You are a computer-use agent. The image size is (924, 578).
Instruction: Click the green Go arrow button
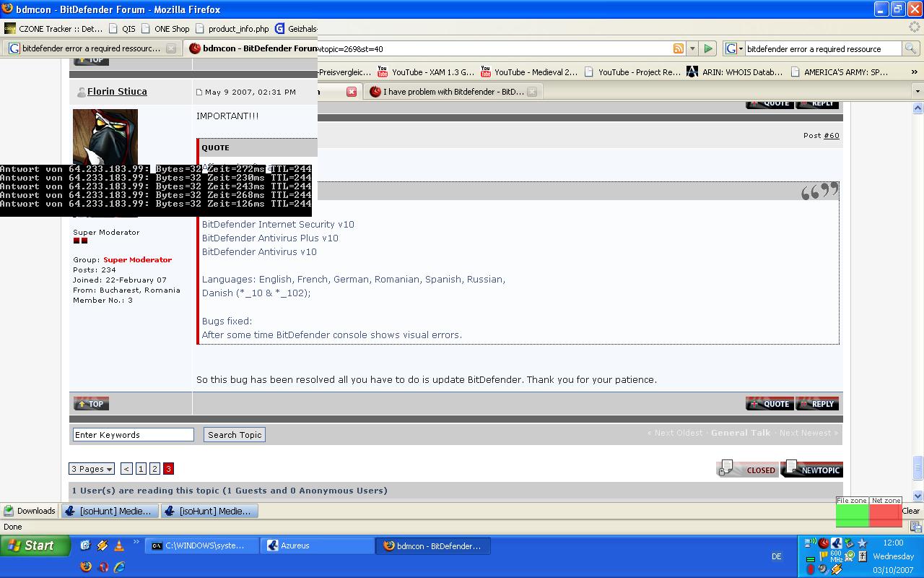click(x=708, y=48)
